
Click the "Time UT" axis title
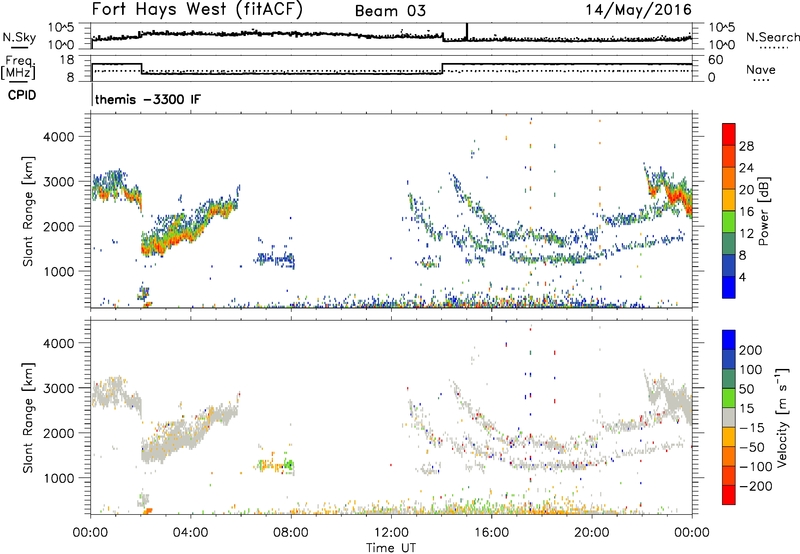point(391,548)
